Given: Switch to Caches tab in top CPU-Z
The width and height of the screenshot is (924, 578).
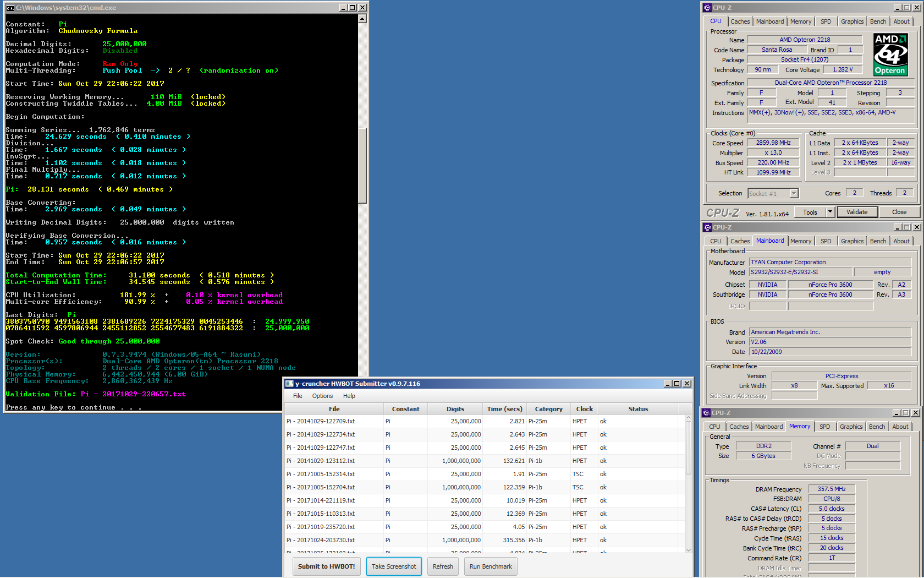Looking at the screenshot, I should pos(740,21).
